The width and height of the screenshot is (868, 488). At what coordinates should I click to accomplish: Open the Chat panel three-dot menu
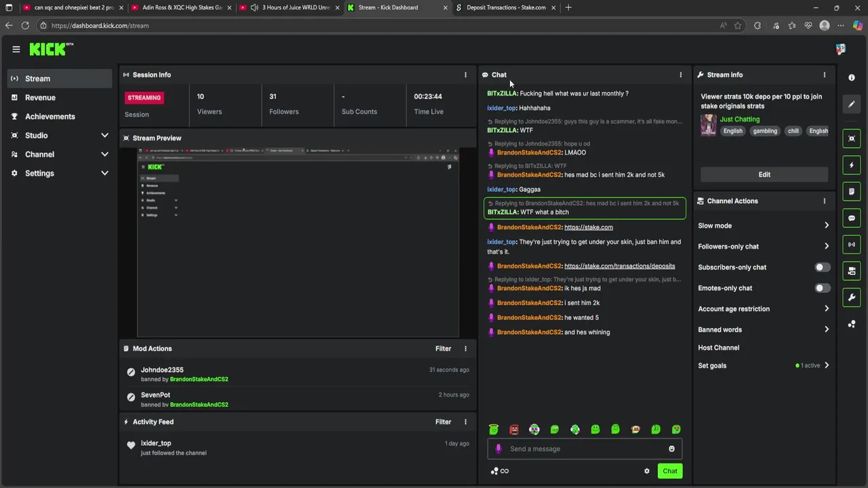point(681,75)
